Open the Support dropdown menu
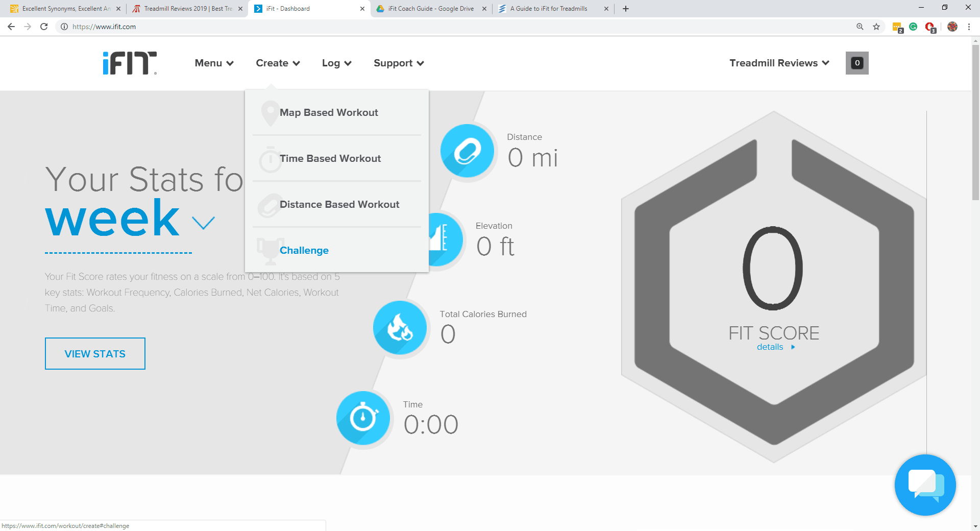Screen dimensions: 980x531 pos(398,63)
